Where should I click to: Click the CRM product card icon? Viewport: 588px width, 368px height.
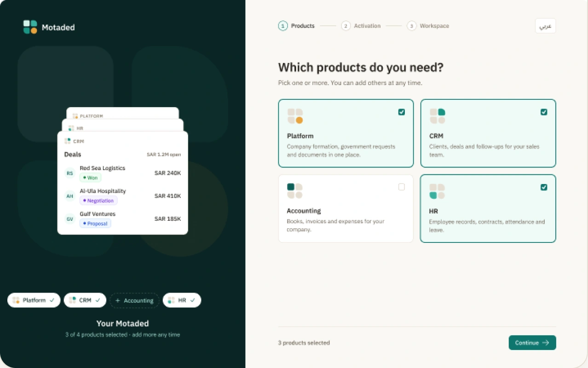[x=438, y=116]
